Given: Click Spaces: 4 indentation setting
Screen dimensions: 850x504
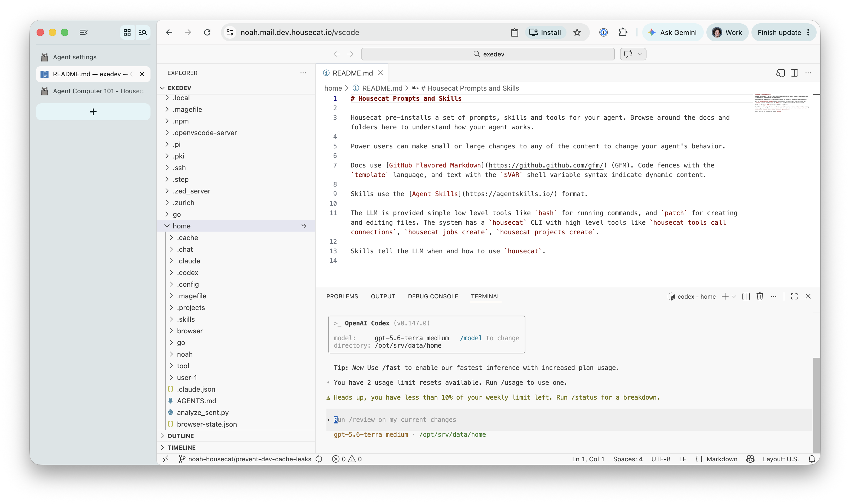Looking at the screenshot, I should (x=628, y=459).
